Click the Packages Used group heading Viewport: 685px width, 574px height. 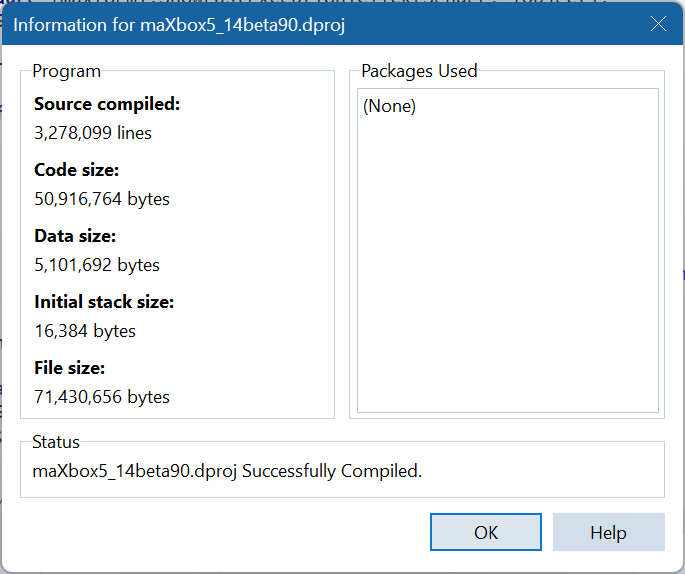[x=419, y=71]
